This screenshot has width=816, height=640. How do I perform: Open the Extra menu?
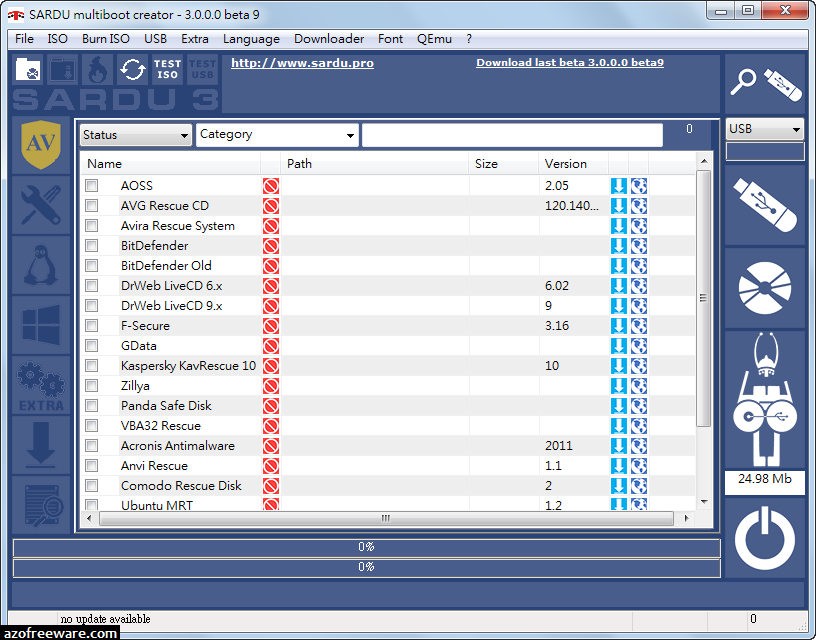click(195, 39)
